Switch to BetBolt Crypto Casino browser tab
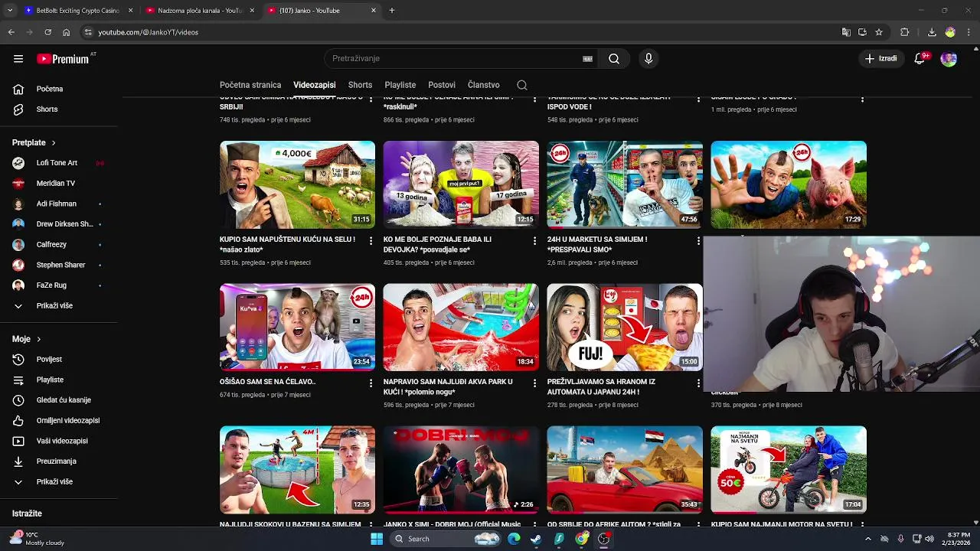980x551 pixels. [x=78, y=11]
